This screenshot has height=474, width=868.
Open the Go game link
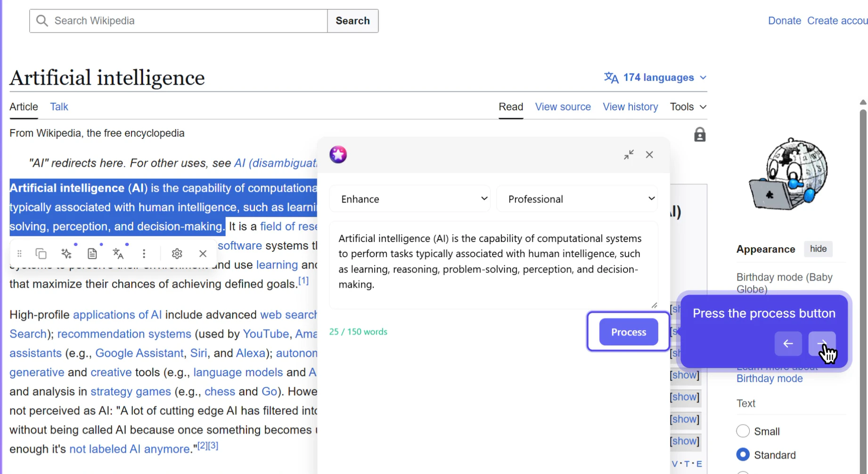(269, 392)
